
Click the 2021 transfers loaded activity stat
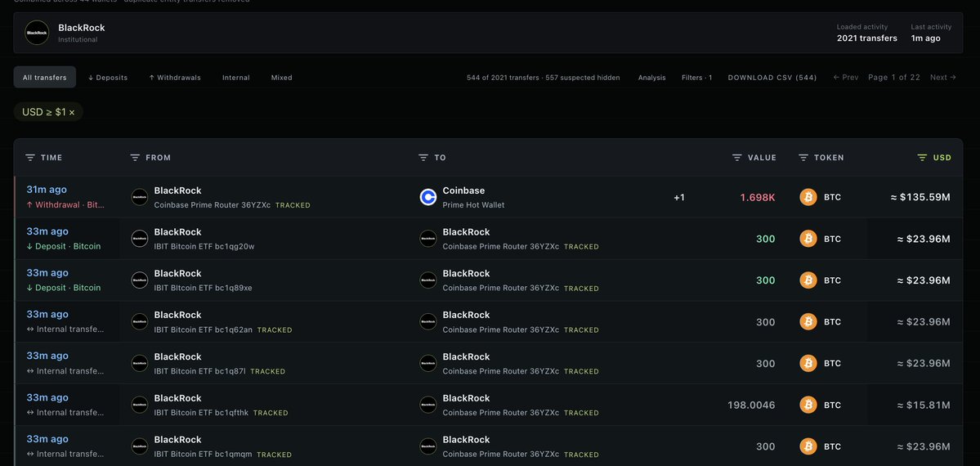click(867, 38)
